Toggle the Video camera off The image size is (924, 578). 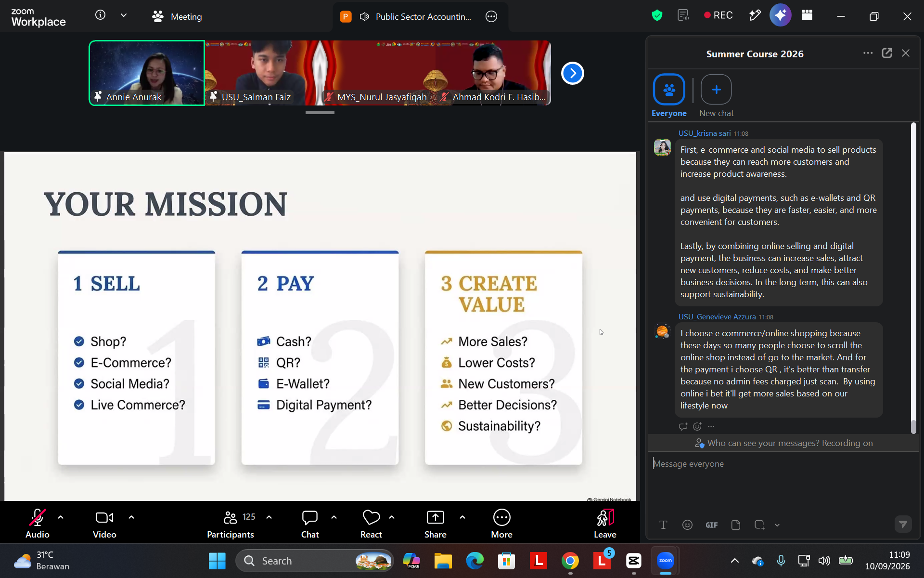104,523
